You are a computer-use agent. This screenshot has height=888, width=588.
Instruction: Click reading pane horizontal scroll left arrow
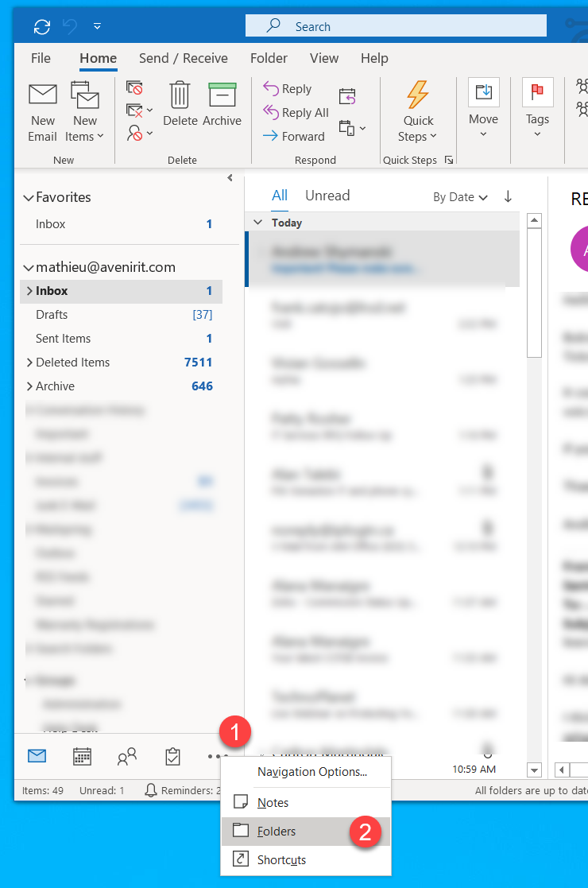(562, 770)
